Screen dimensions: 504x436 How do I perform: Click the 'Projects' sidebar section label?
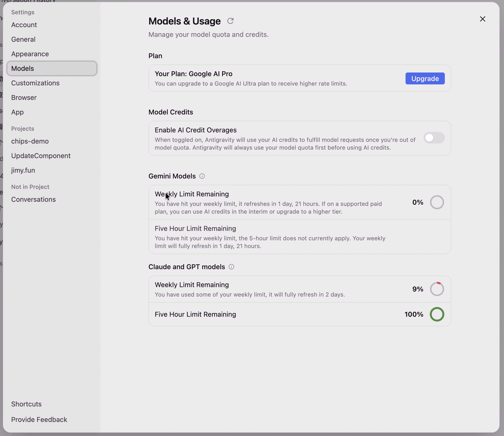tap(23, 129)
